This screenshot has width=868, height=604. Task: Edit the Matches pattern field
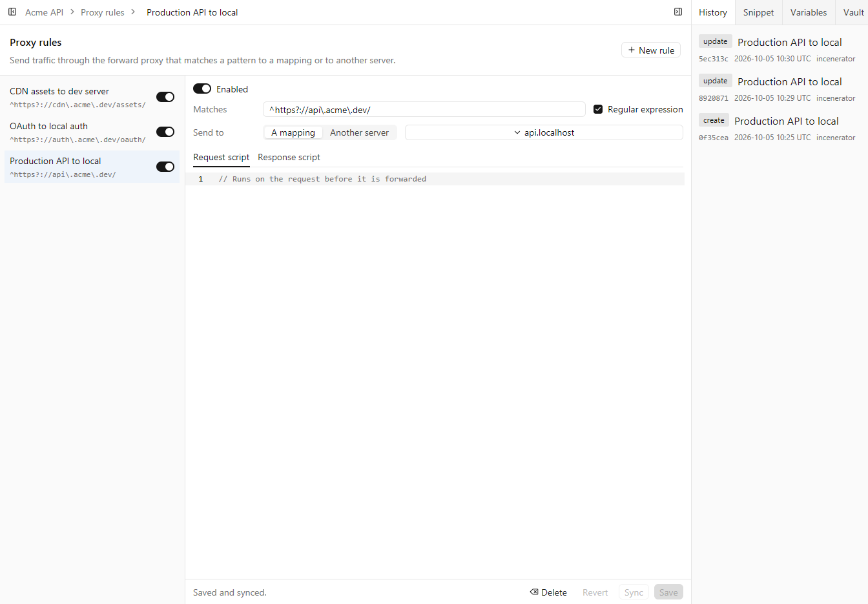click(424, 109)
